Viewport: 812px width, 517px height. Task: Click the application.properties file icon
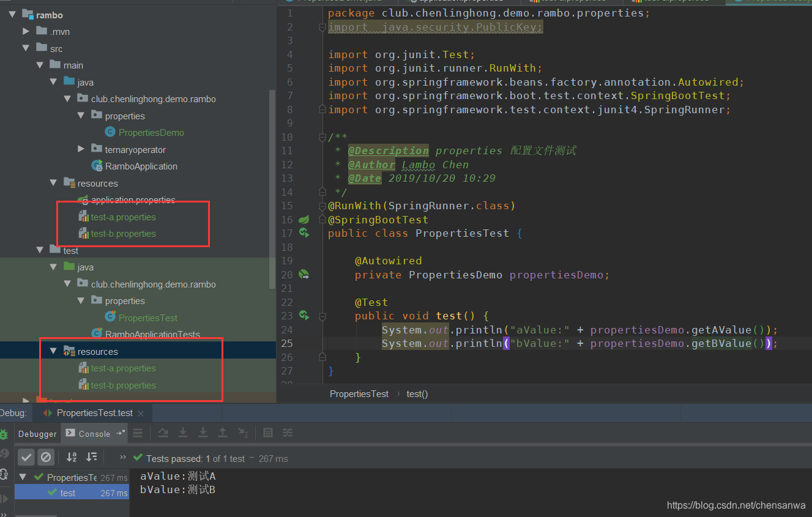[83, 200]
